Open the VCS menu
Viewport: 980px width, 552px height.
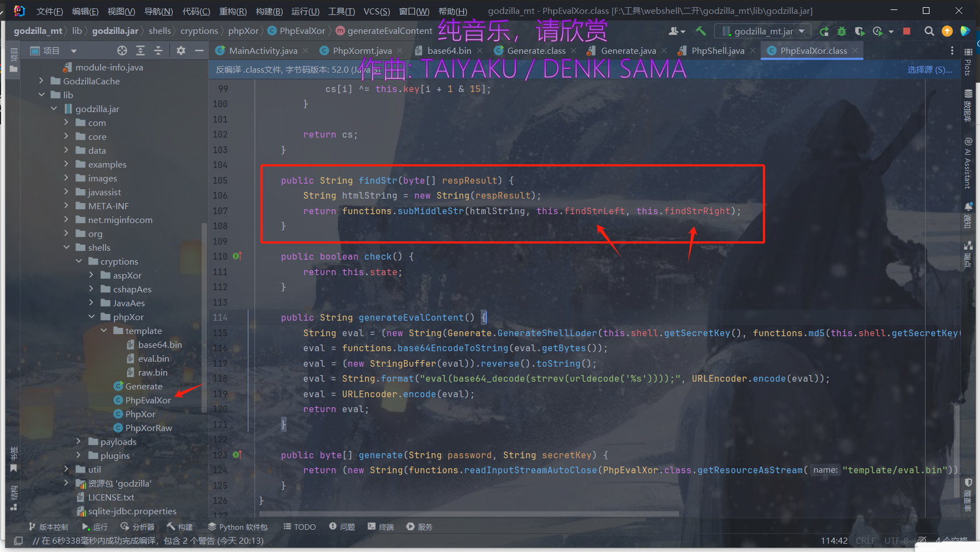pyautogui.click(x=376, y=11)
